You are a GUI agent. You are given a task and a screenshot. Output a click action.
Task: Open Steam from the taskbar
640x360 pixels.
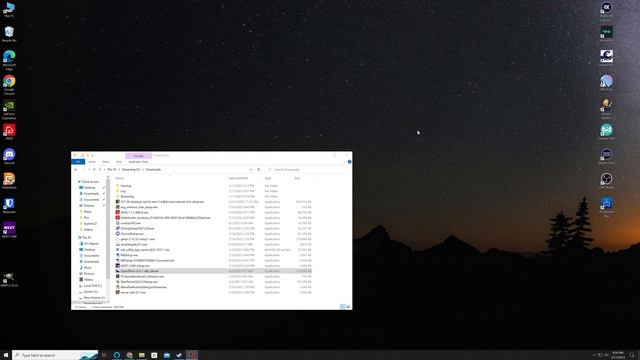pos(179,355)
